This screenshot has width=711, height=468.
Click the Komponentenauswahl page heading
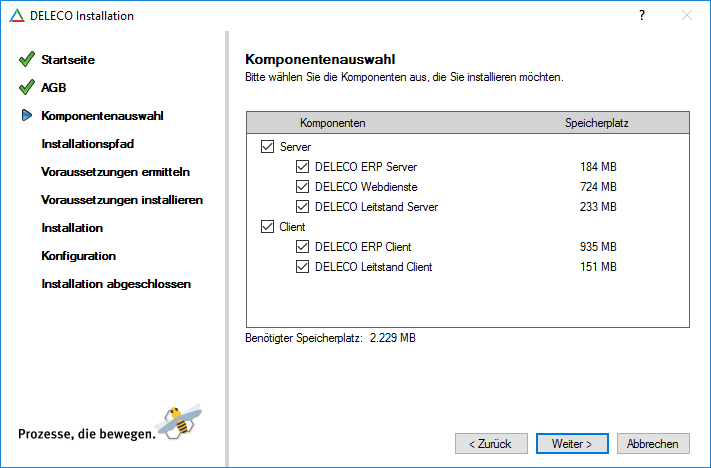[x=320, y=59]
